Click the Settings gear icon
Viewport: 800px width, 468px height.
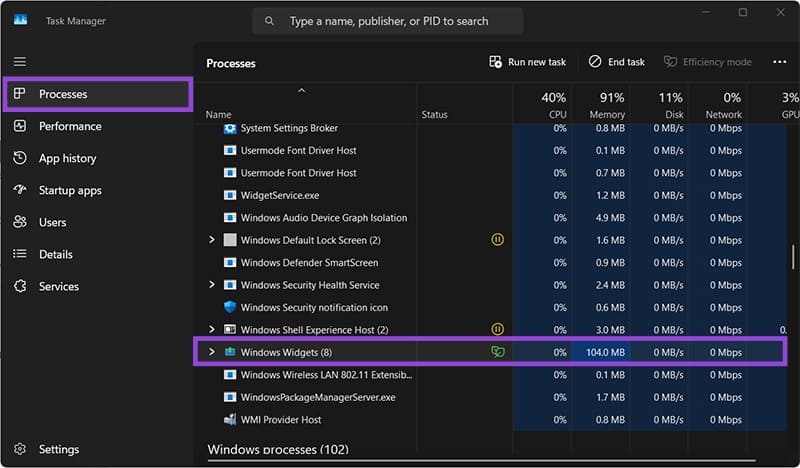[x=20, y=449]
